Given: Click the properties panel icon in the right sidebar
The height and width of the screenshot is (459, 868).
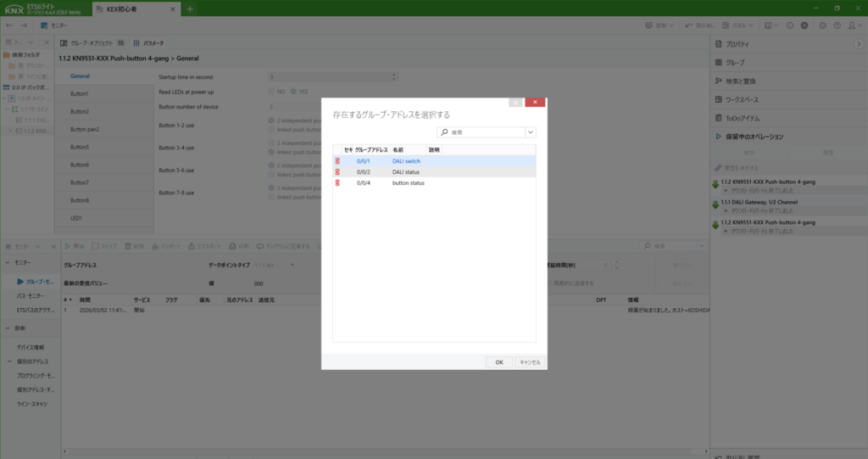Looking at the screenshot, I should [x=718, y=44].
